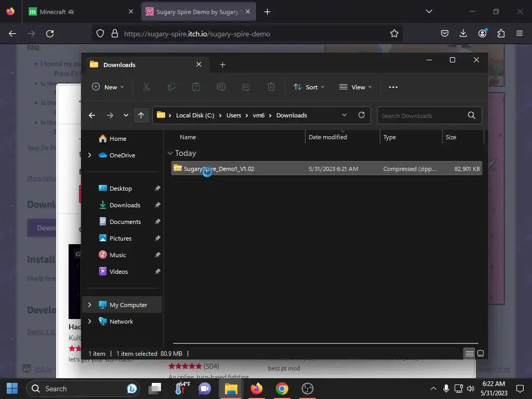Open the View dropdown
The image size is (532, 399).
(x=355, y=87)
